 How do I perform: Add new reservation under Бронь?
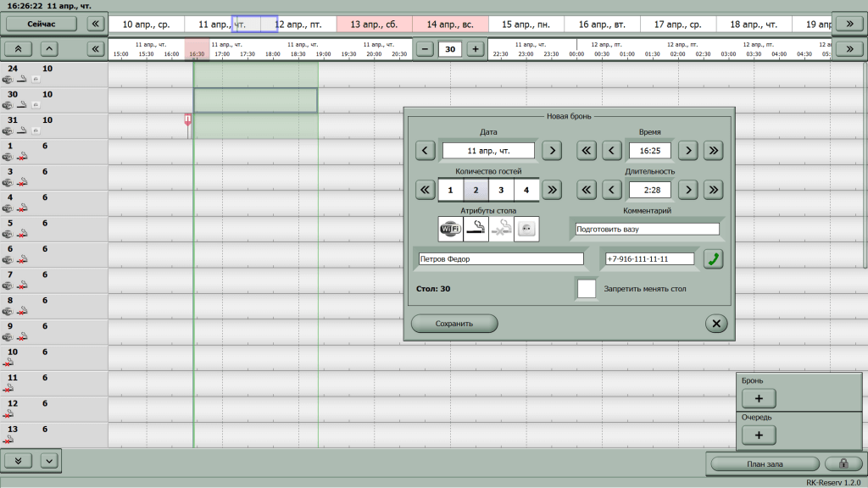pyautogui.click(x=759, y=398)
